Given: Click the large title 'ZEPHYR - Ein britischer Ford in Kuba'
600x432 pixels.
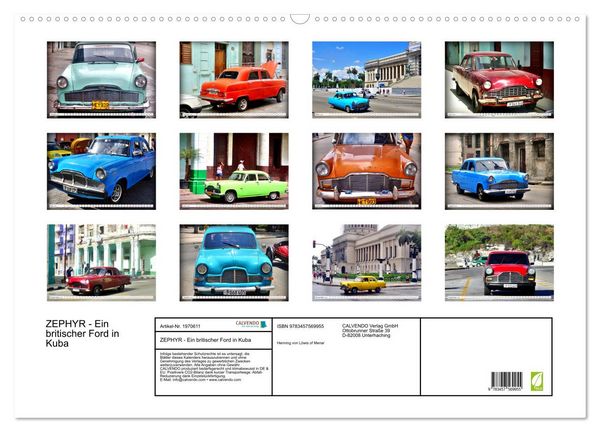Looking at the screenshot, I should [82, 333].
